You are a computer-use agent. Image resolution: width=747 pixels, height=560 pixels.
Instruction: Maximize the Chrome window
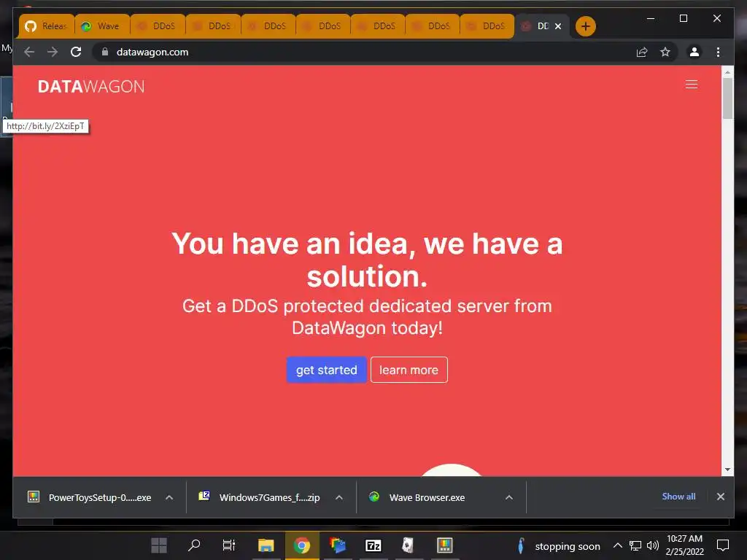click(683, 18)
